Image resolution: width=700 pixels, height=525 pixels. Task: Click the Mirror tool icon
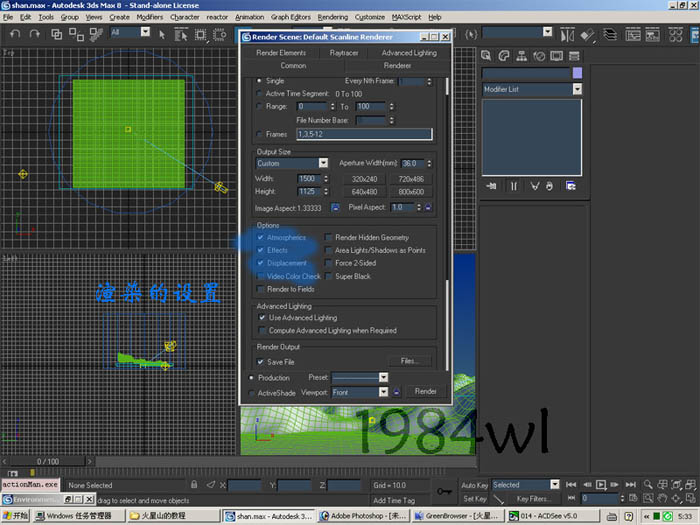(567, 35)
